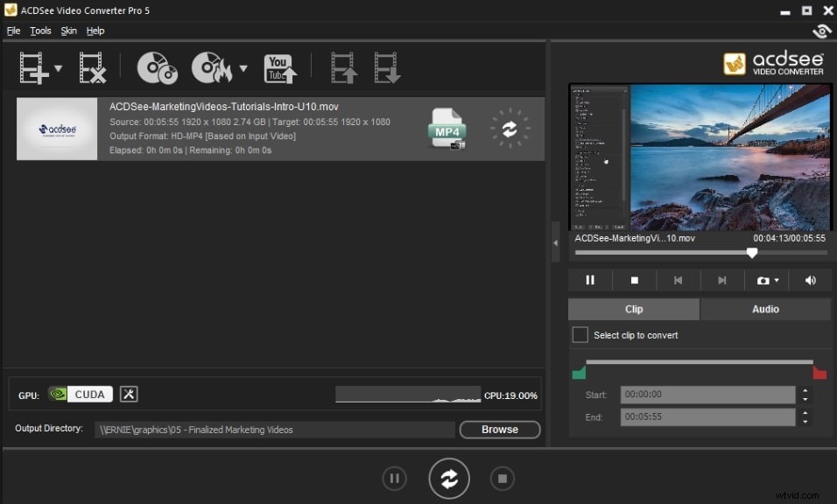The width and height of the screenshot is (837, 504).
Task: Click the green start trim marker
Action: pos(579,371)
